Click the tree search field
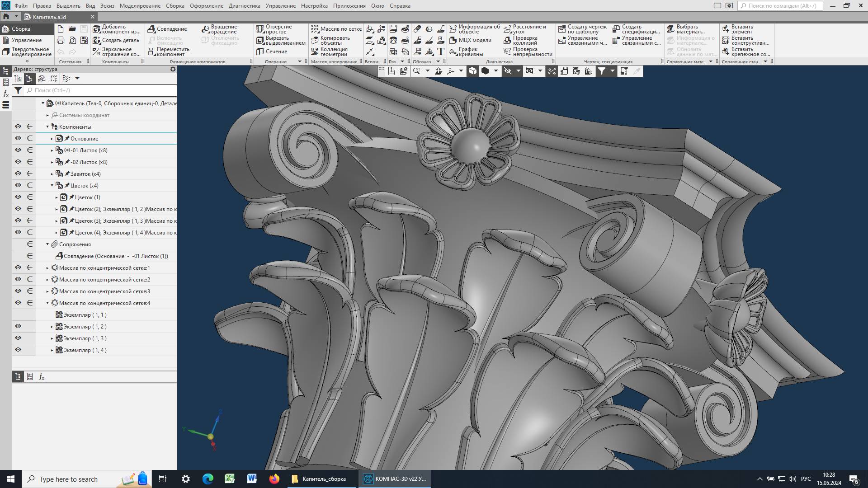This screenshot has width=868, height=488. coord(99,90)
